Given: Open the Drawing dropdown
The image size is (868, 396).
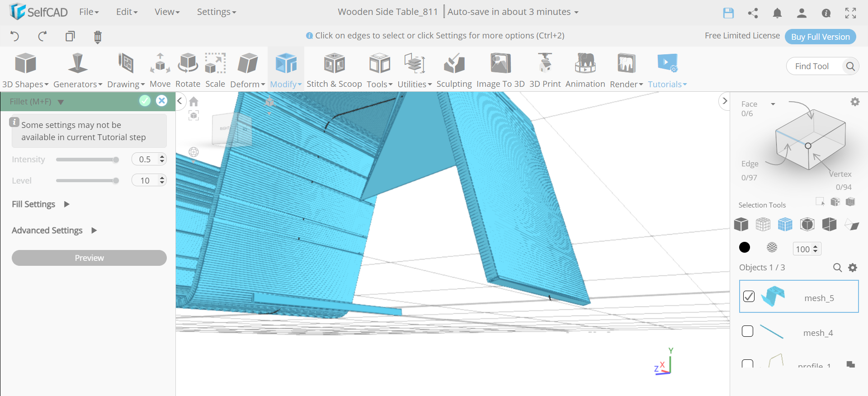Looking at the screenshot, I should [126, 70].
